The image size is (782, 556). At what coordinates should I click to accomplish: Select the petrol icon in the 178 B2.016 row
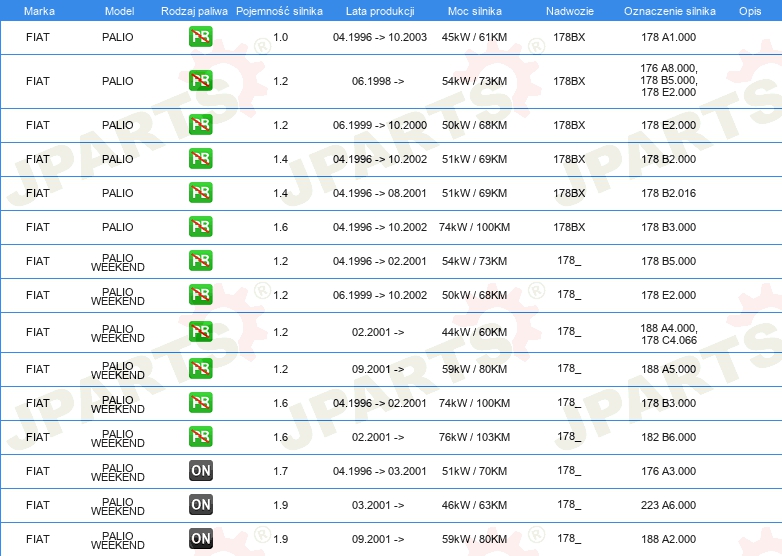tap(200, 192)
